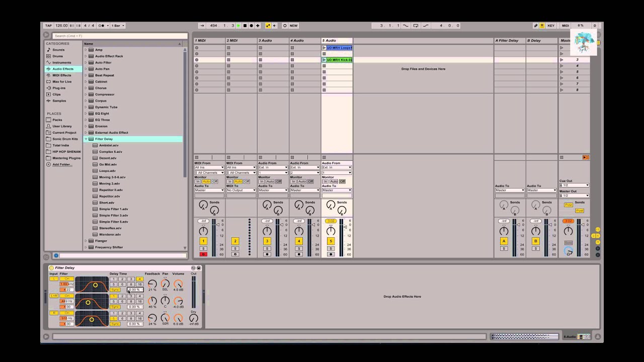
Task: Select Drums category in browser
Action: pyautogui.click(x=58, y=56)
